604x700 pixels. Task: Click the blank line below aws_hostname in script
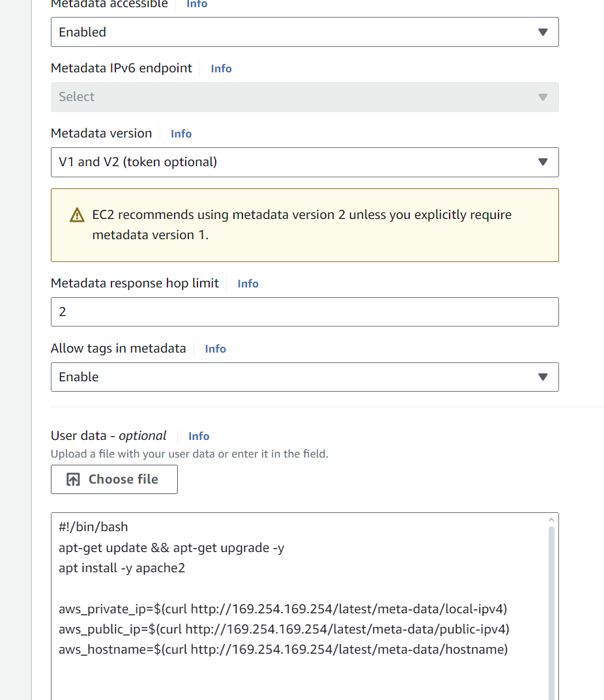point(261,670)
